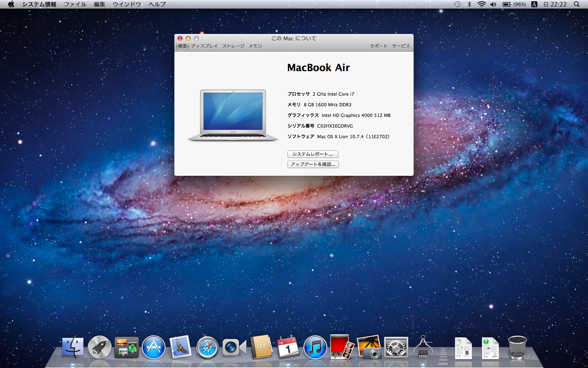Start FaceTime from the Dock
The height and width of the screenshot is (368, 588).
point(234,348)
